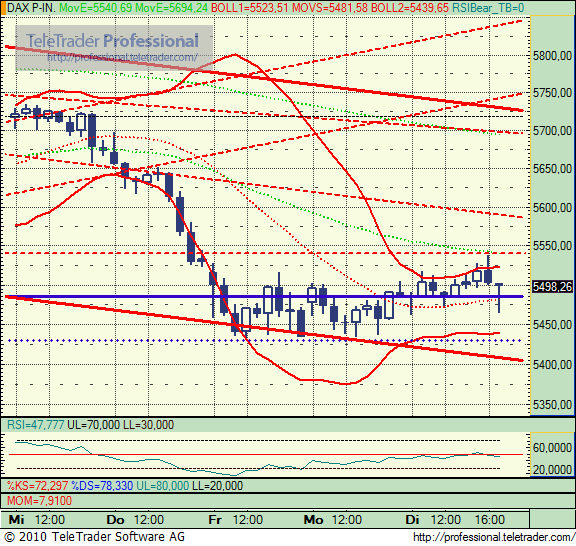Screen dimensions: 576x546
Task: Click the 5400,00 price axis label
Action: coord(552,365)
